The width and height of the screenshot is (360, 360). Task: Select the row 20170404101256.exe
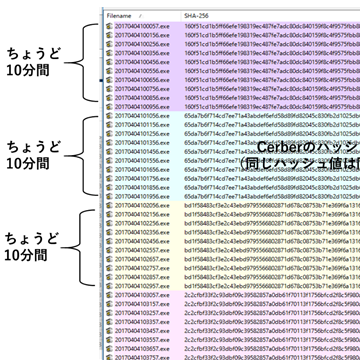(x=233, y=134)
